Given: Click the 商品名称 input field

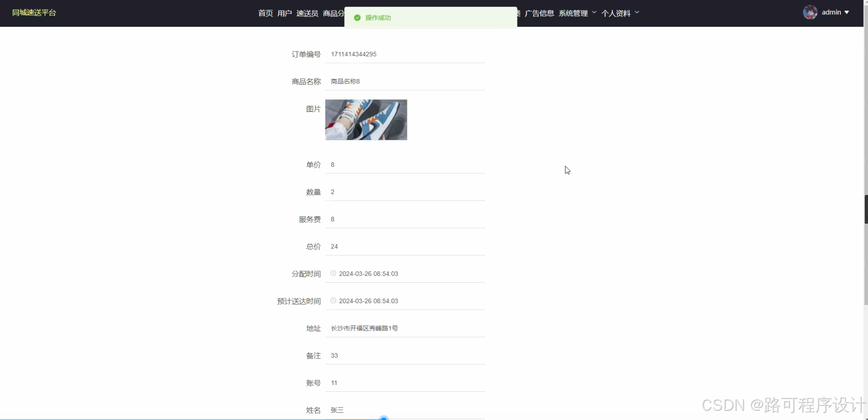Looking at the screenshot, I should [405, 81].
